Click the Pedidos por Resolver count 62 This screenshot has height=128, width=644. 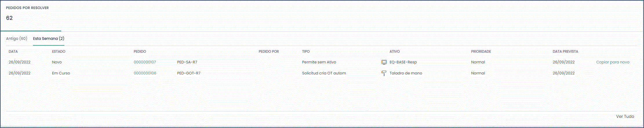click(9, 18)
